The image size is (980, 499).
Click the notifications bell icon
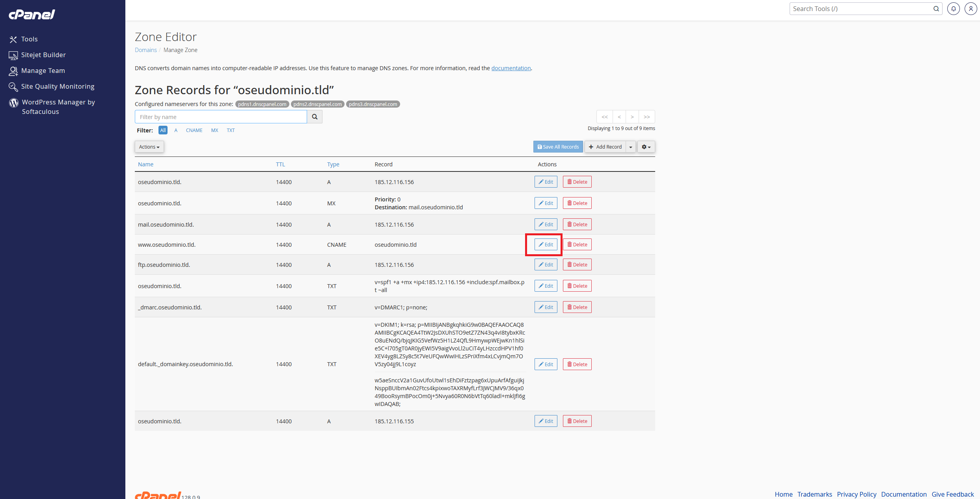click(x=953, y=9)
